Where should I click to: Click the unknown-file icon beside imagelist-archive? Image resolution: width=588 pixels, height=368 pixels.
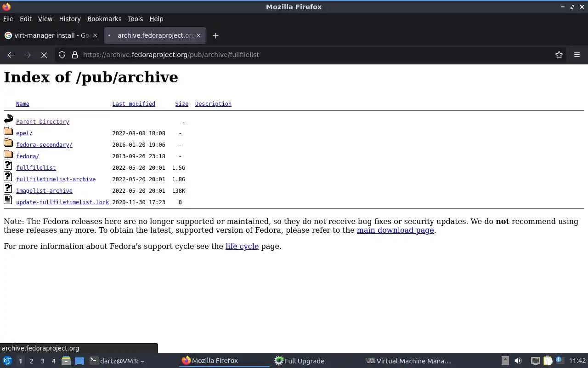click(8, 188)
